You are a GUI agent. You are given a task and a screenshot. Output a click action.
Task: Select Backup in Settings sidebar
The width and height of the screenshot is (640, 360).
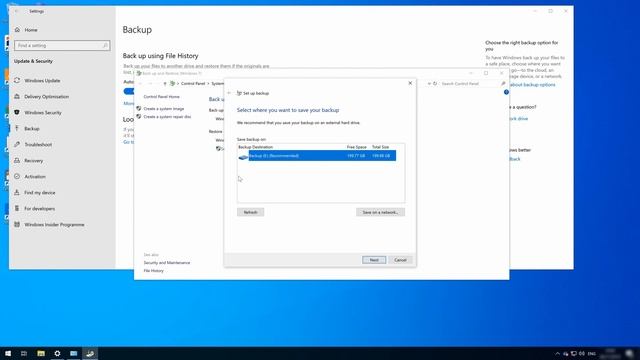click(32, 129)
